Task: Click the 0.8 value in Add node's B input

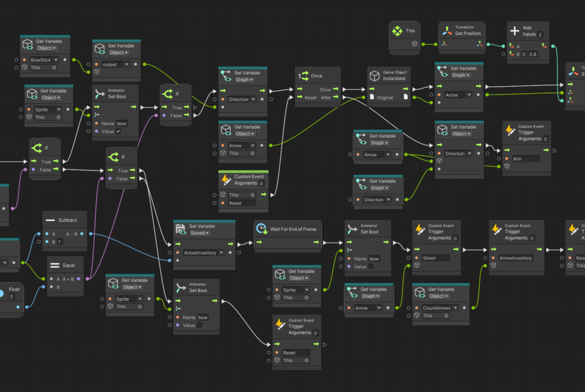Action: tap(533, 54)
